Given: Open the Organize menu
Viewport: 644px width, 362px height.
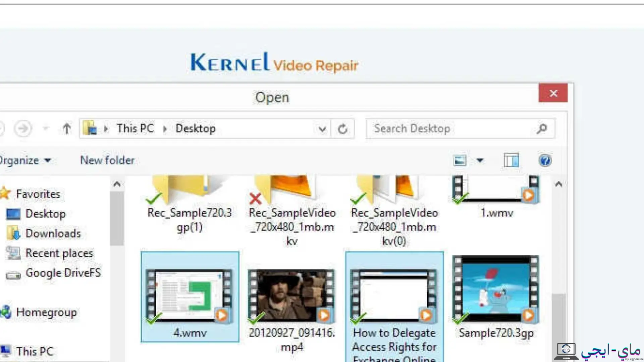Looking at the screenshot, I should (x=25, y=161).
